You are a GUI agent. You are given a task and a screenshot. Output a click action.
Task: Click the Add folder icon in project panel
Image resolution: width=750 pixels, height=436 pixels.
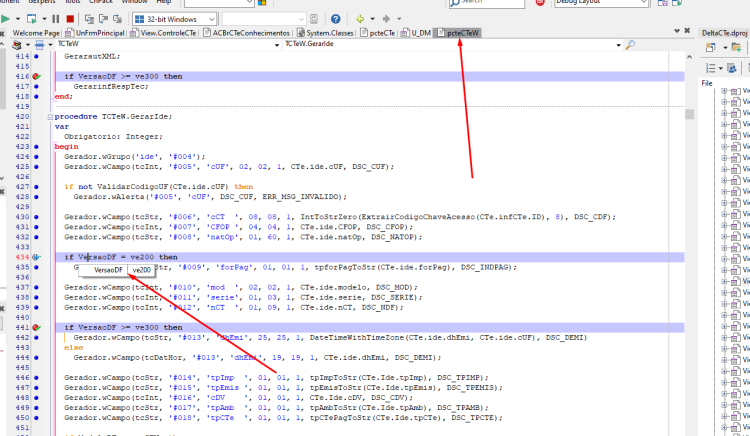pos(737,47)
